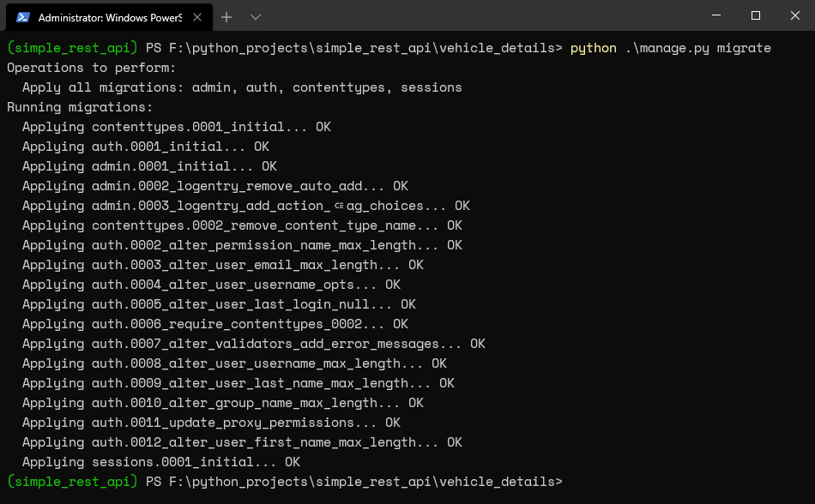Select the Administrator: Windows PowerShell tab title
The image size is (815, 504).
tap(110, 18)
